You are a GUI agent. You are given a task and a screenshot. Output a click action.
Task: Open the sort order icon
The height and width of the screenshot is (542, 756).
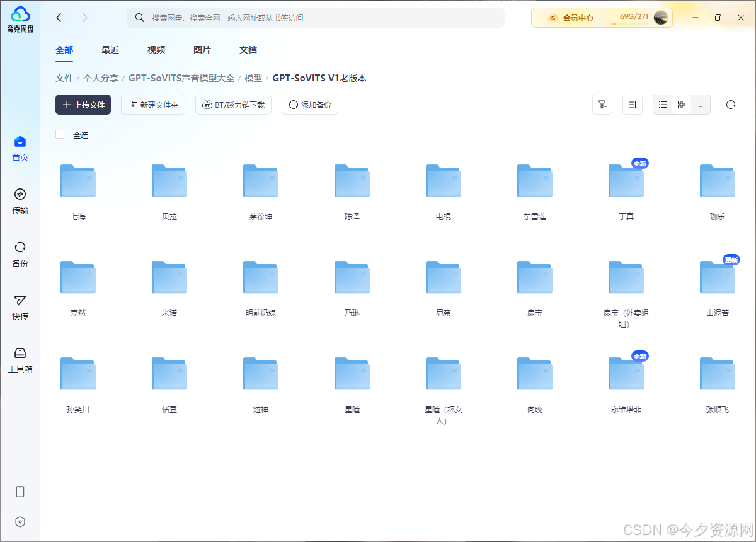[x=633, y=105]
